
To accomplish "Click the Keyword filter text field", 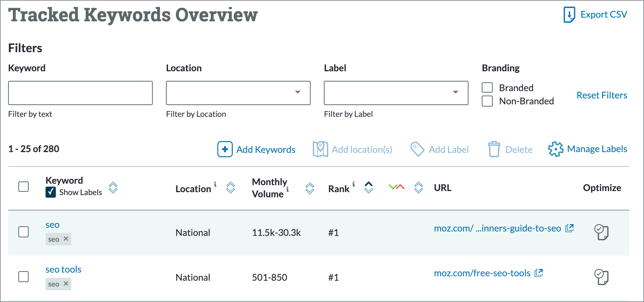I will click(80, 93).
